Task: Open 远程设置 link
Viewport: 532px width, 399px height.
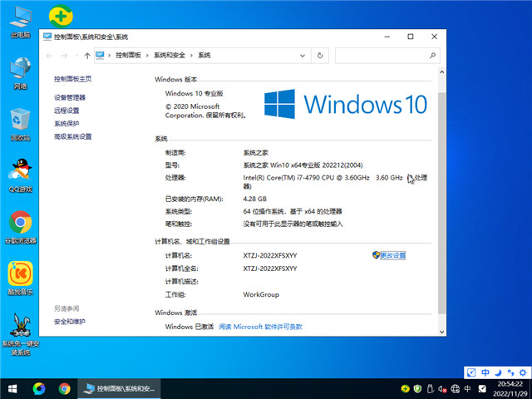Action: pyautogui.click(x=66, y=111)
